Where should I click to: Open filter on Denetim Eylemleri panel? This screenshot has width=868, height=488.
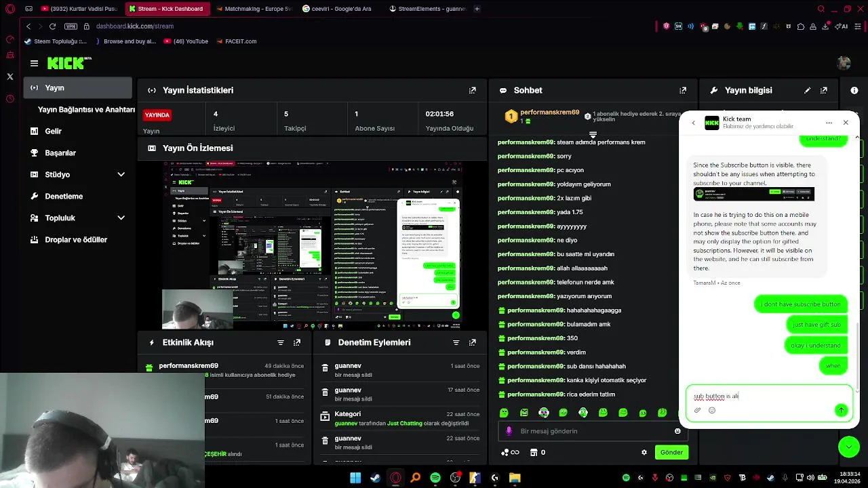(x=456, y=343)
